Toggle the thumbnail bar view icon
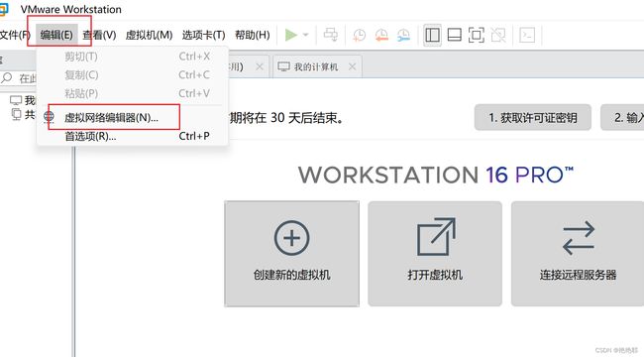The image size is (644, 357). pyautogui.click(x=454, y=35)
